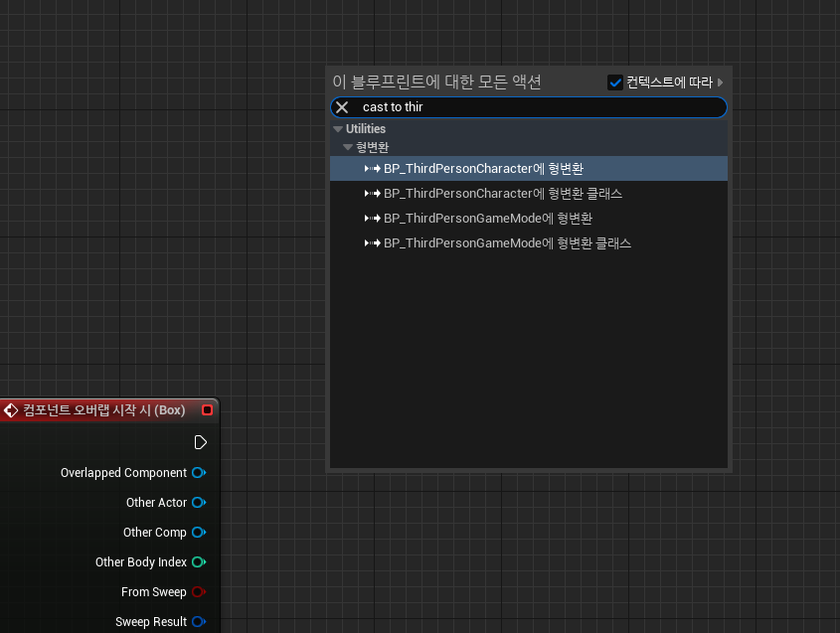840x633 pixels.
Task: Click the Sweep Result output pin
Action: click(199, 622)
